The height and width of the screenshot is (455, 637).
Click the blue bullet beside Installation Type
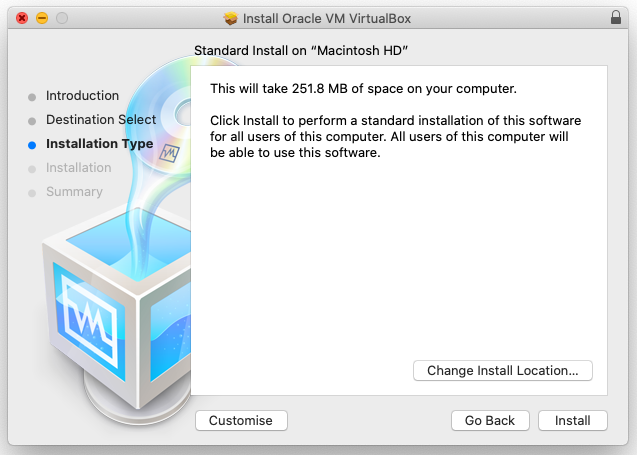click(32, 144)
